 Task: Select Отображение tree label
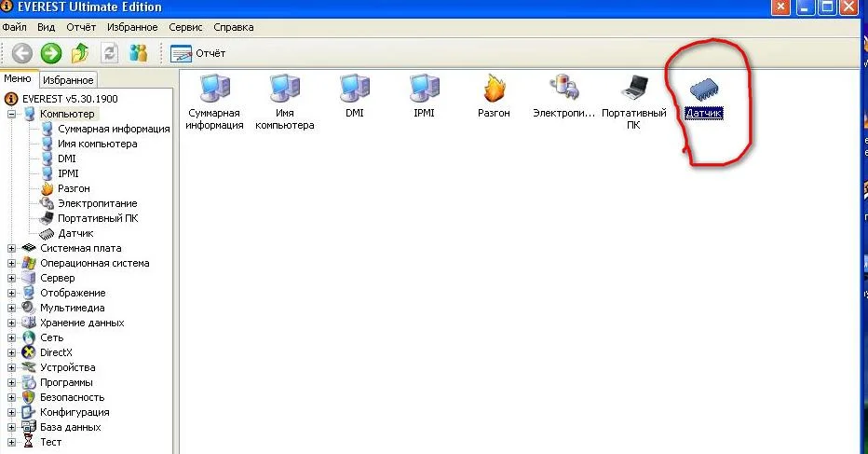(73, 294)
